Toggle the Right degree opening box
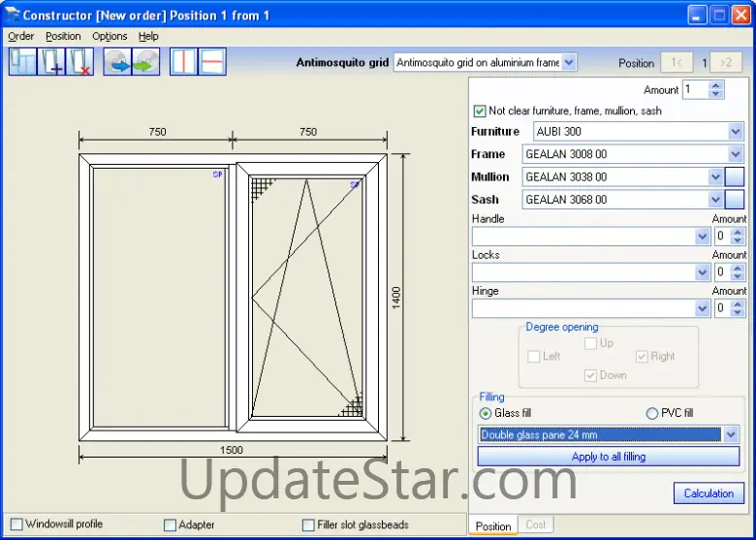This screenshot has width=756, height=540. pyautogui.click(x=642, y=357)
